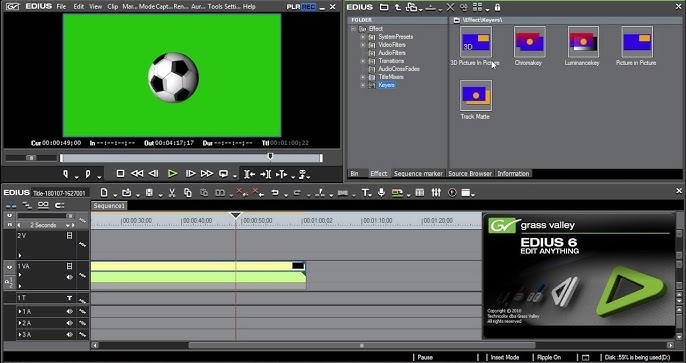Click the Create Title T icon
Viewport: 686px width, 363px height.
pos(365,192)
